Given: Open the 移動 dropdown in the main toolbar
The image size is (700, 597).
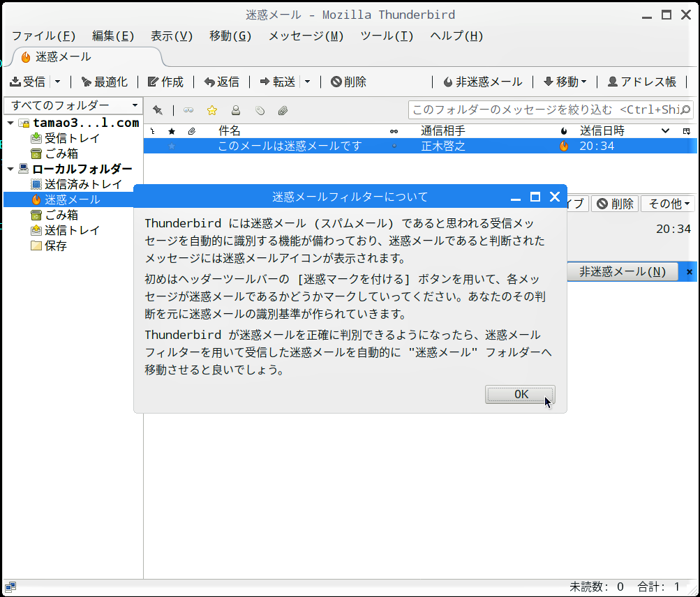Looking at the screenshot, I should (x=565, y=82).
